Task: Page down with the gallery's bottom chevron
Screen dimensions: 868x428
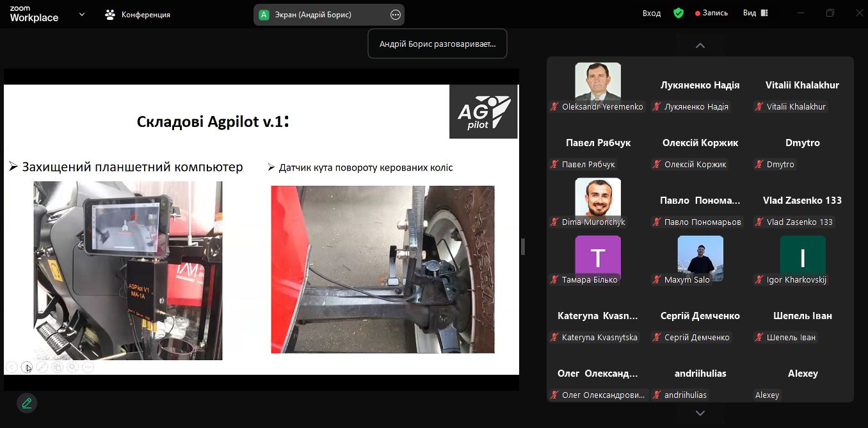Action: (x=700, y=413)
